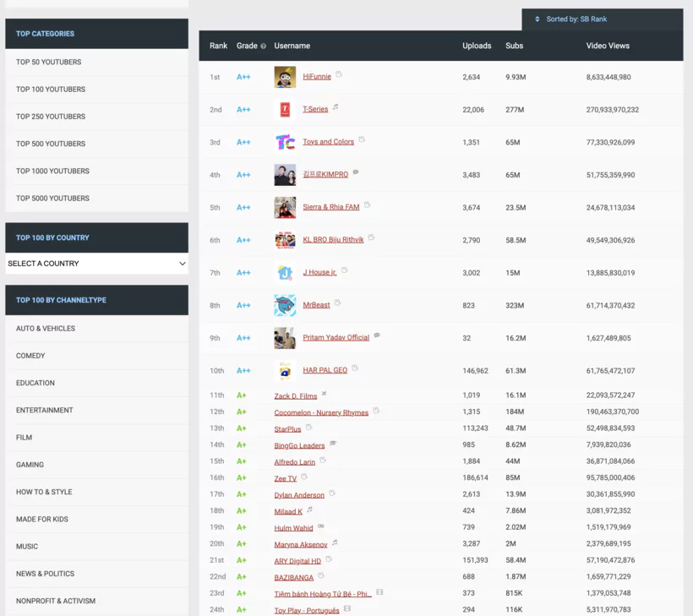Click the music note icon beside T-Series
The width and height of the screenshot is (693, 616).
(x=336, y=107)
